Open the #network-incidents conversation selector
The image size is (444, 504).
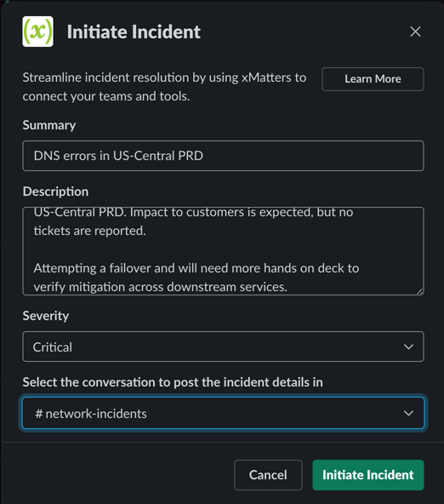223,413
